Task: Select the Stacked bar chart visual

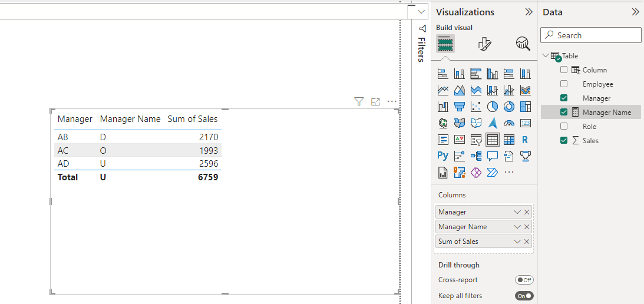Action: pos(442,74)
